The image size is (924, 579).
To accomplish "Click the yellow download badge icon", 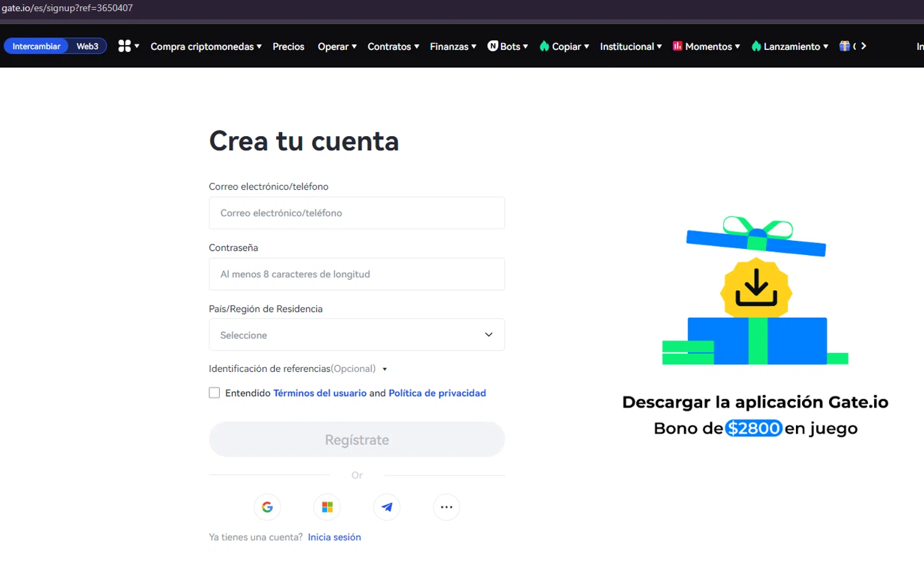I will coord(756,289).
